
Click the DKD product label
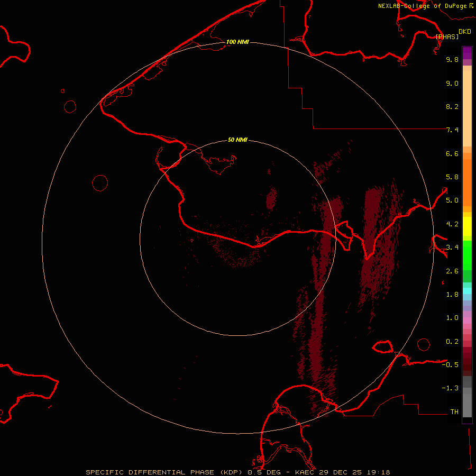pyautogui.click(x=465, y=32)
